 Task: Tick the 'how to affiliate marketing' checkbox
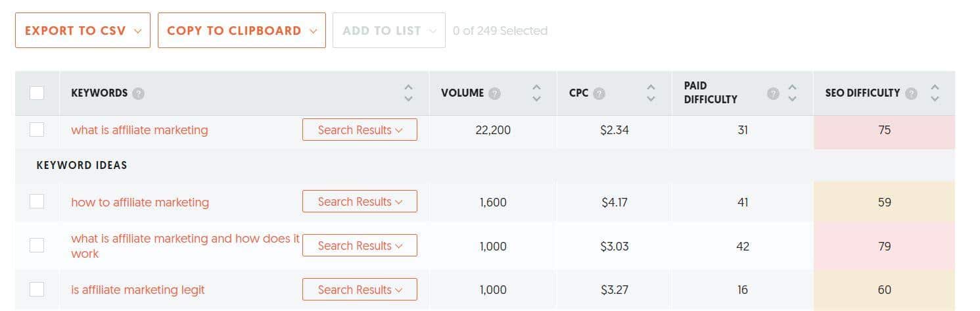point(37,201)
